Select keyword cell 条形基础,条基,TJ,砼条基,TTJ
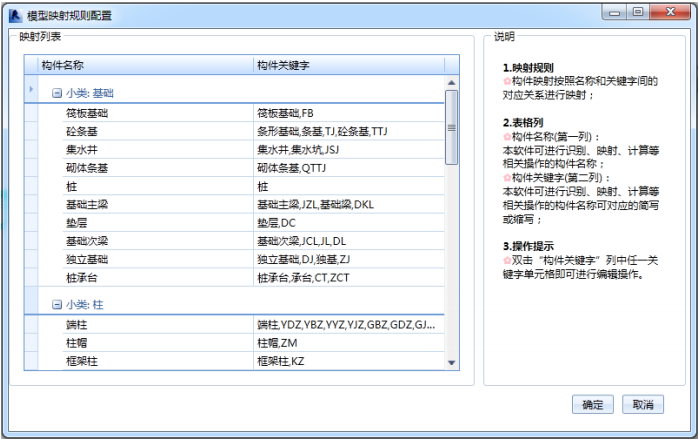699x440 pixels. tap(349, 132)
